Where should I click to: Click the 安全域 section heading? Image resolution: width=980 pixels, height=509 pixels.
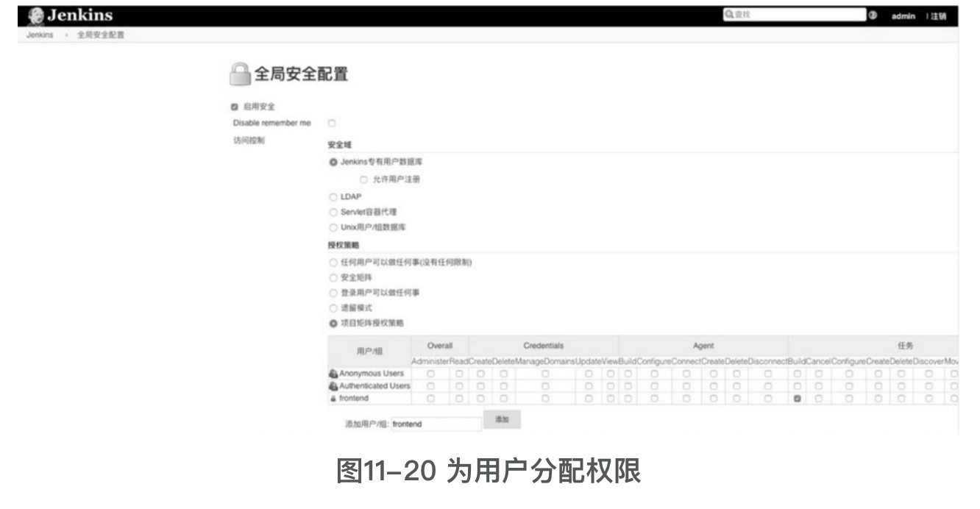pyautogui.click(x=339, y=146)
